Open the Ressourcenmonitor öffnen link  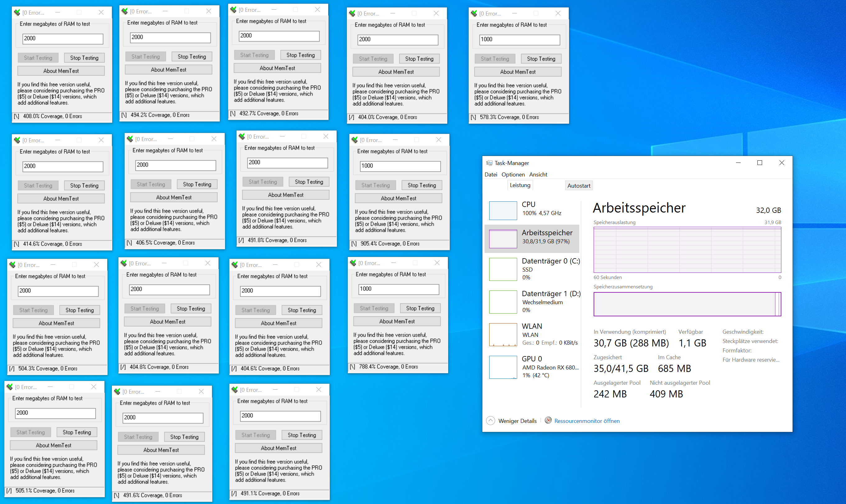[x=586, y=421]
